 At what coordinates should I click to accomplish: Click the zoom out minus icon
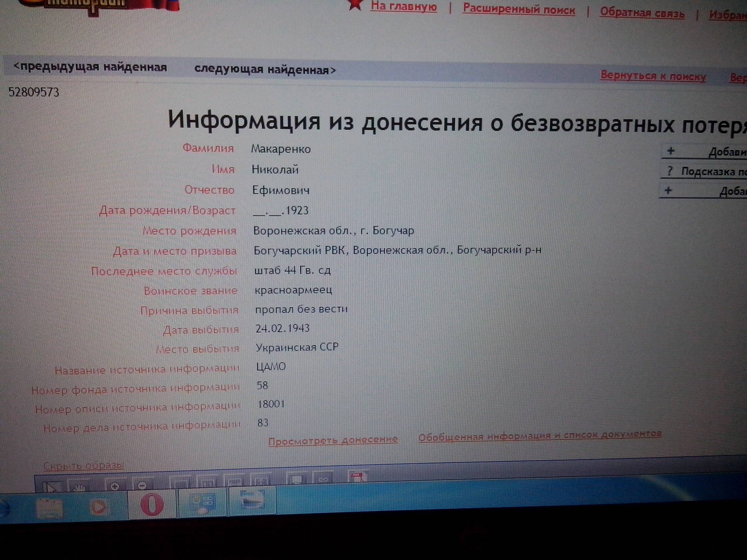pyautogui.click(x=142, y=485)
